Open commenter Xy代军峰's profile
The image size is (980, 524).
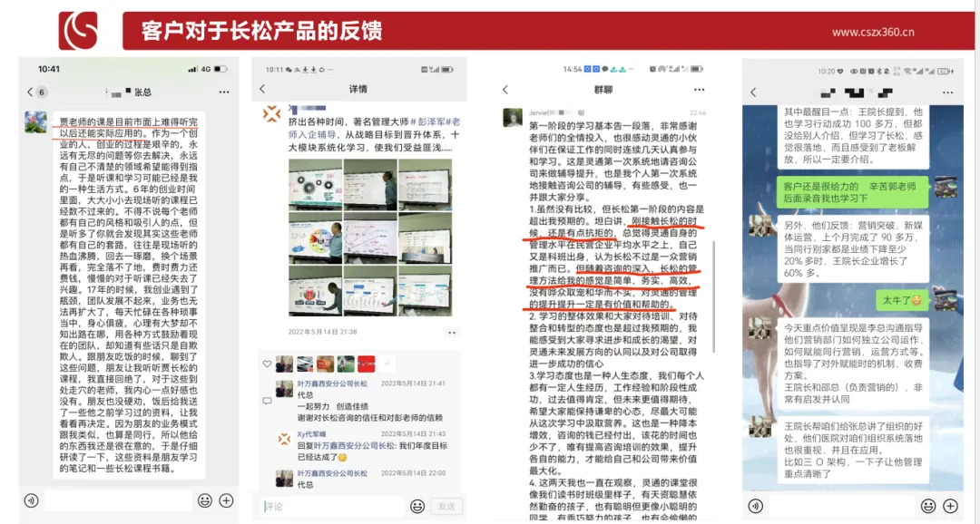311,434
